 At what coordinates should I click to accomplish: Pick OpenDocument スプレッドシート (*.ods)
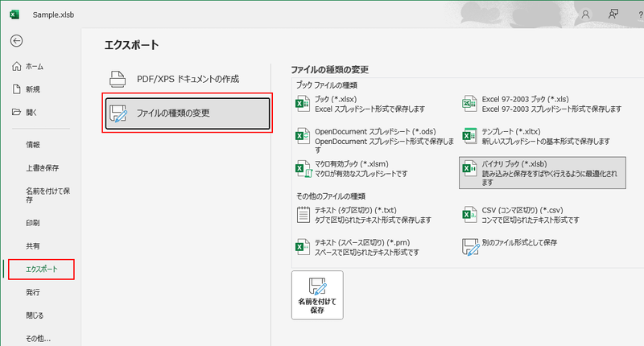pyautogui.click(x=374, y=140)
